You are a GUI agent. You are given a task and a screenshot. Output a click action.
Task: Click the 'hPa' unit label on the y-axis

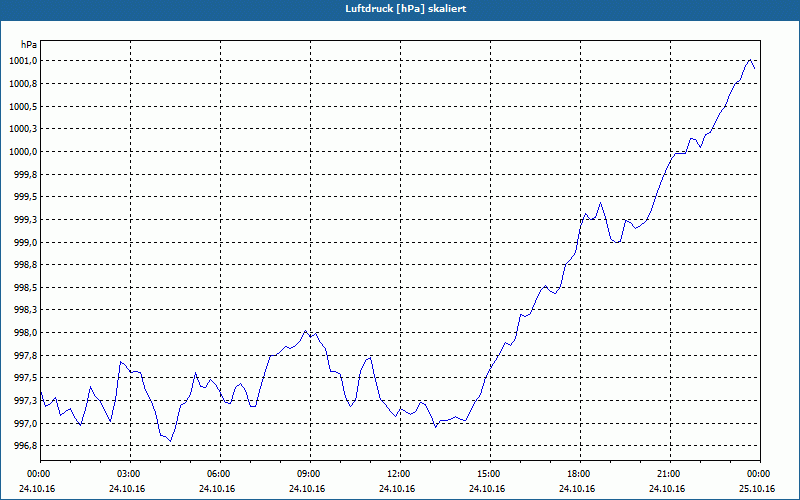29,45
